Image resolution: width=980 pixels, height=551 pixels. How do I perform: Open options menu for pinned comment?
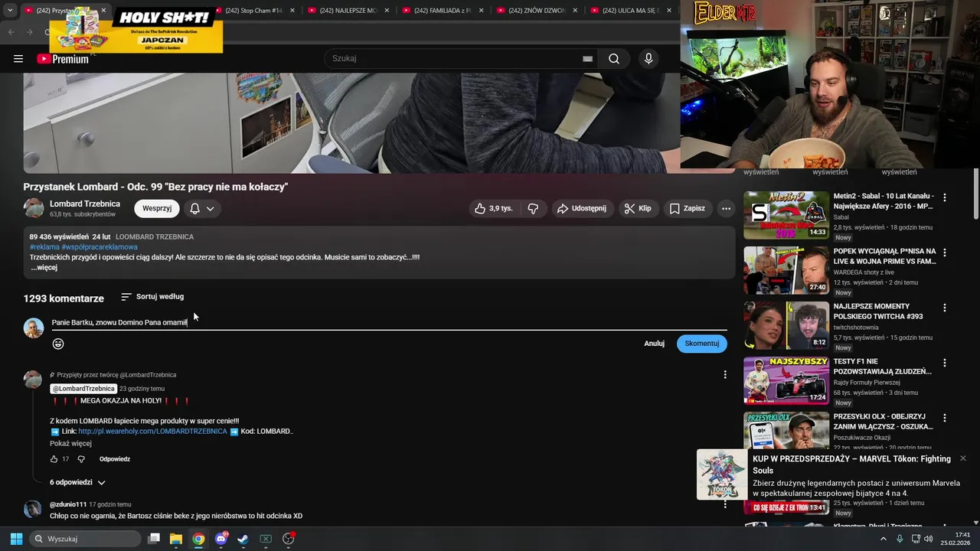(725, 375)
